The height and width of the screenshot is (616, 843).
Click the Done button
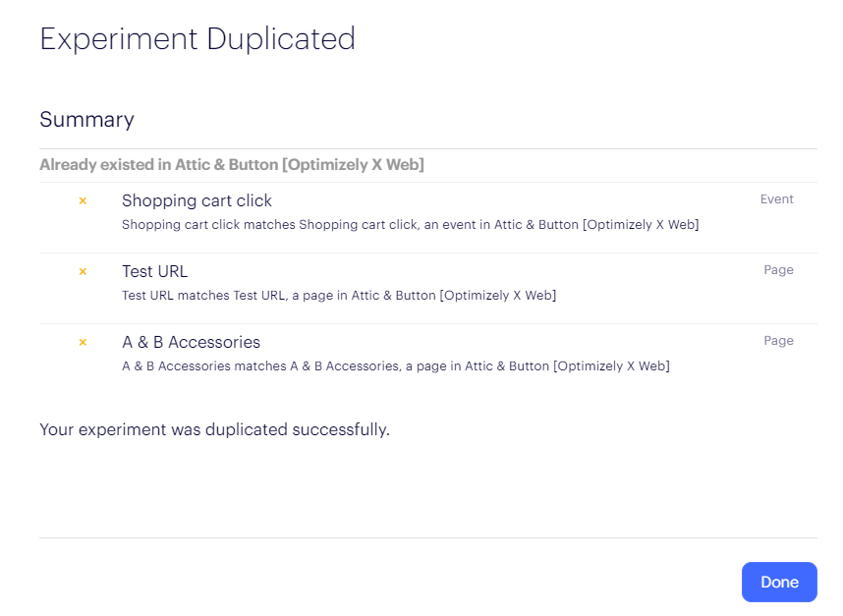click(x=779, y=583)
